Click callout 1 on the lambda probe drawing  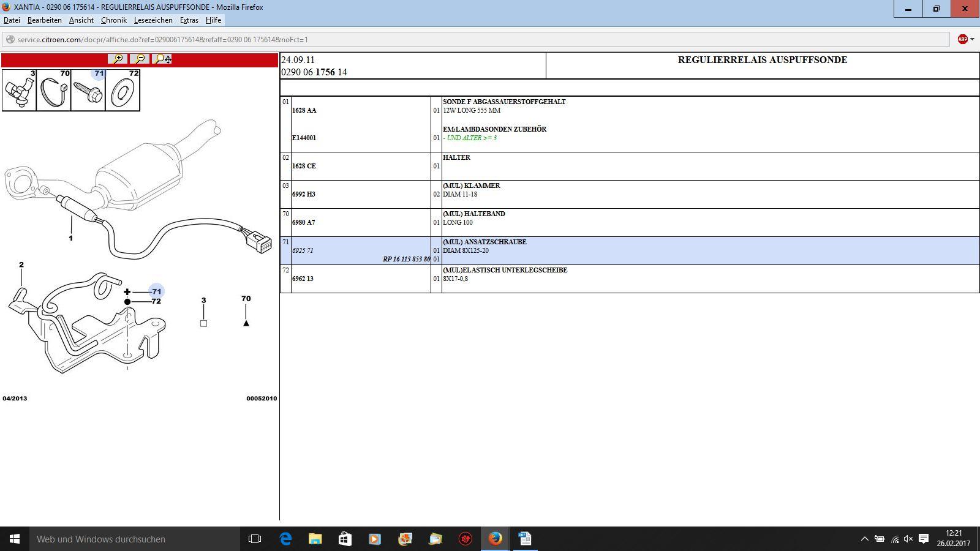click(x=70, y=238)
